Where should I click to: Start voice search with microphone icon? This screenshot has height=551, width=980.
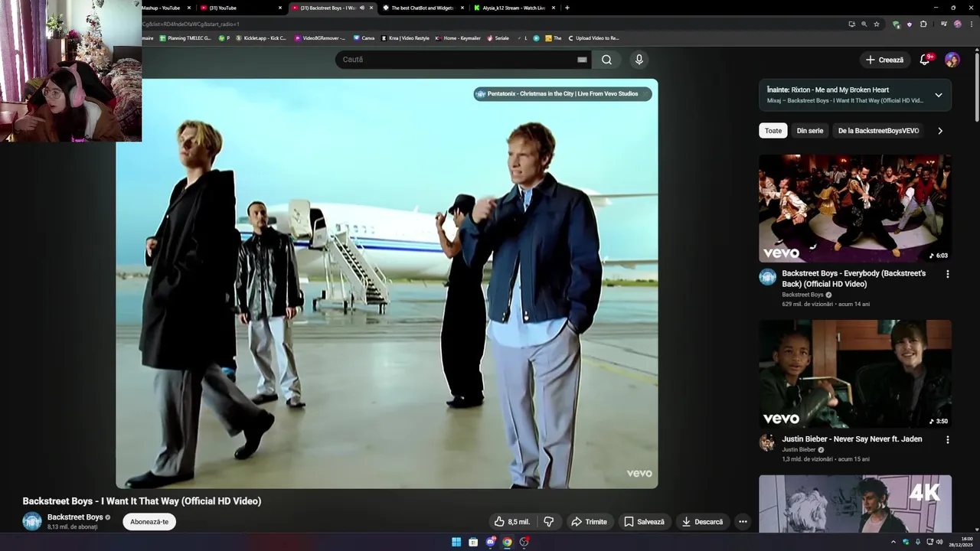point(639,60)
